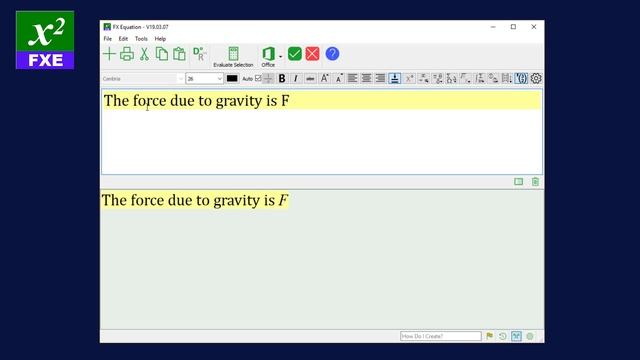640x360 pixels.
Task: Copy the equation with the copy icon
Action: point(162,54)
